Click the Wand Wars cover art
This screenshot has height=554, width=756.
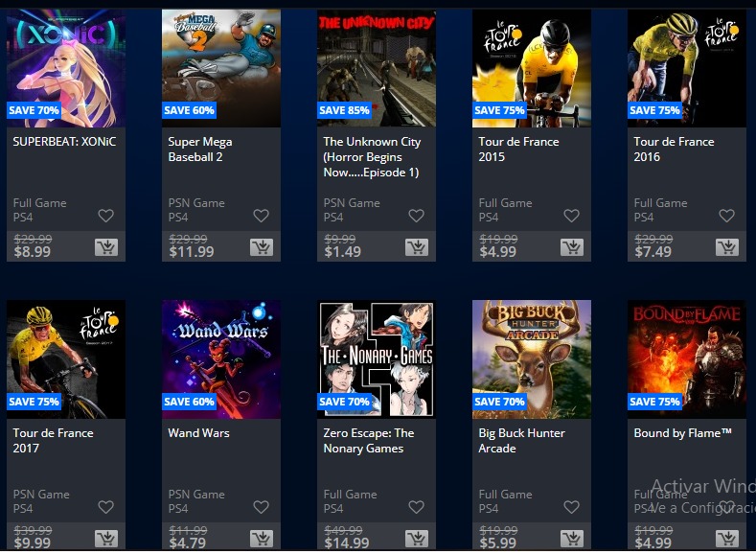221,359
